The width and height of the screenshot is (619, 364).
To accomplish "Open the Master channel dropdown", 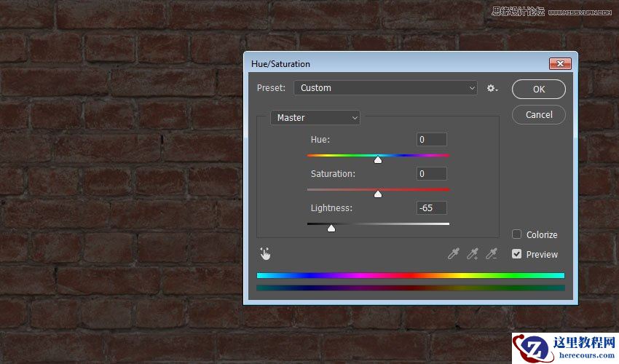I will click(315, 118).
